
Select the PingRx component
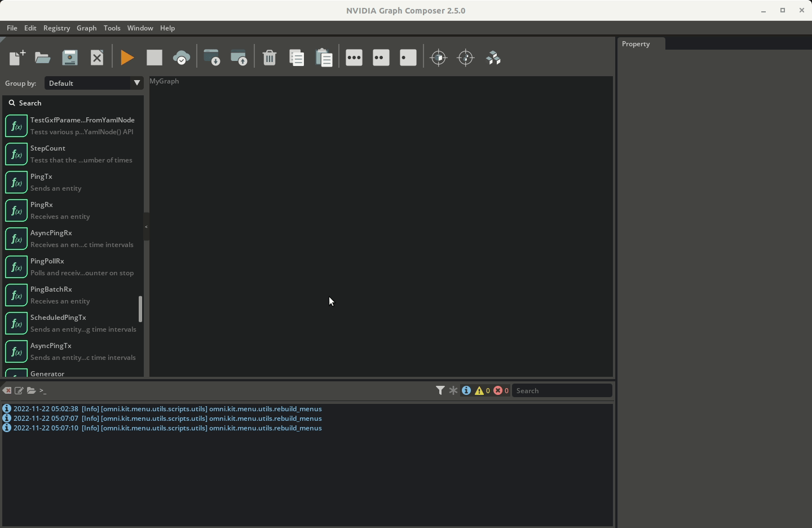click(x=73, y=210)
